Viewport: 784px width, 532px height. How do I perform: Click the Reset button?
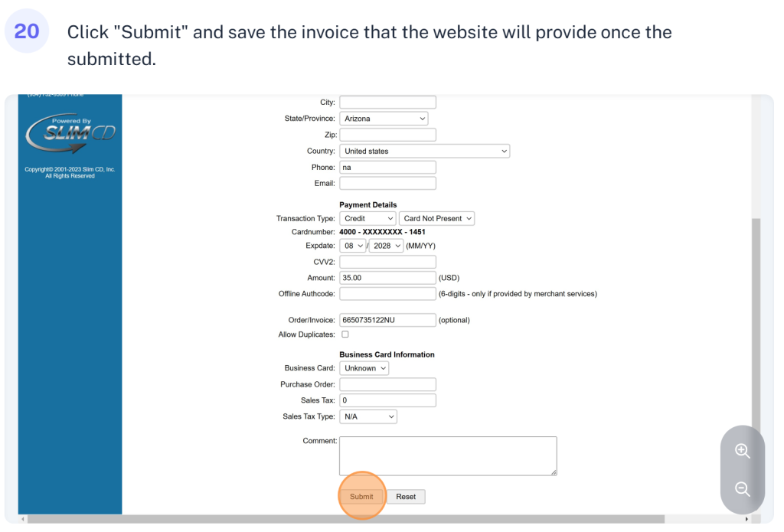[406, 497]
